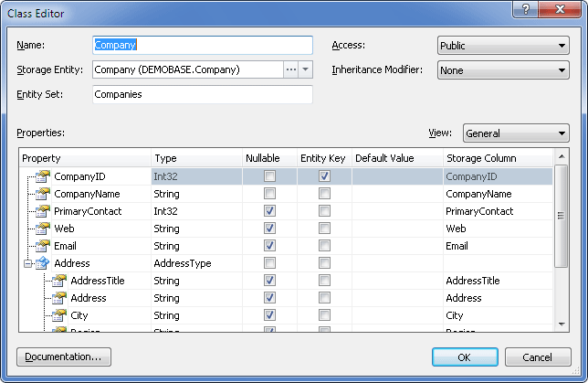Enable Entity Key for City
This screenshot has height=383, width=588.
324,315
